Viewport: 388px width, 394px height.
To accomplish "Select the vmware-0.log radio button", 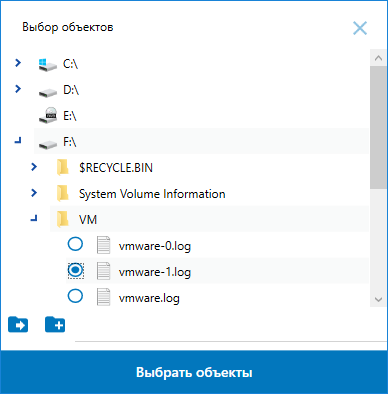I will (x=75, y=244).
